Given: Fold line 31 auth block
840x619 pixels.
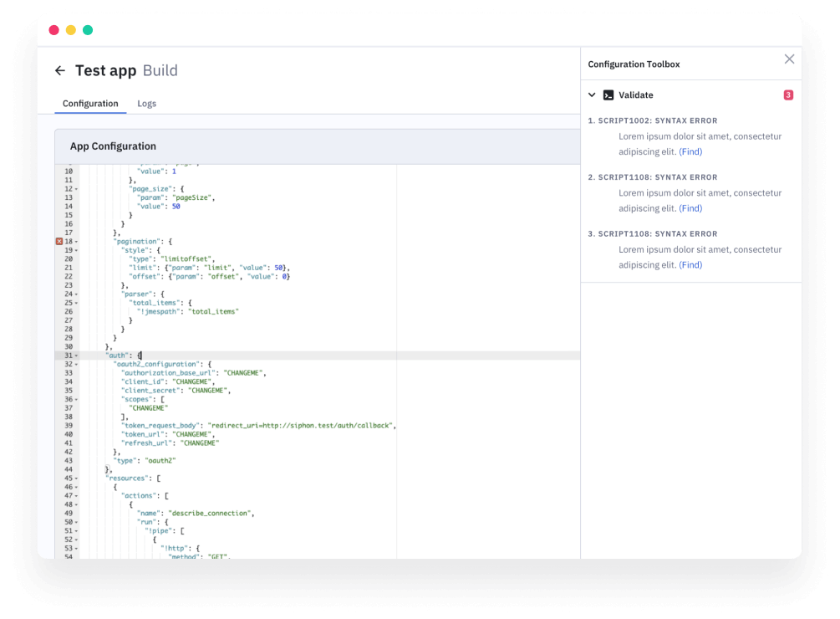Looking at the screenshot, I should click(76, 356).
